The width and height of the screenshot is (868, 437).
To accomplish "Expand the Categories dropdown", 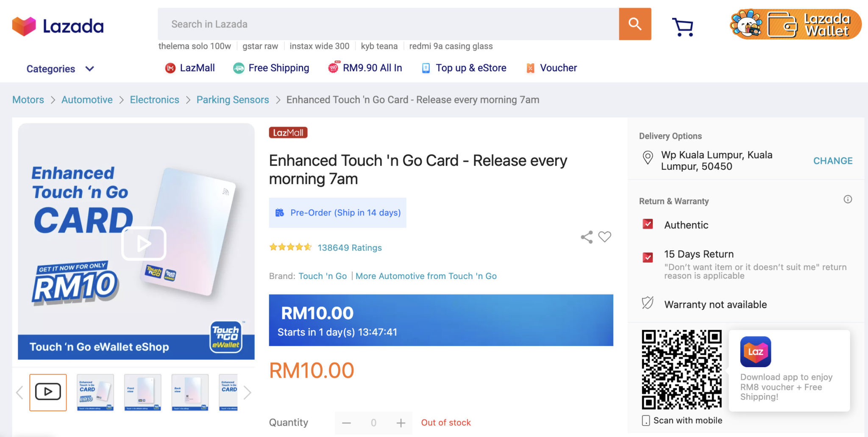I will 60,69.
